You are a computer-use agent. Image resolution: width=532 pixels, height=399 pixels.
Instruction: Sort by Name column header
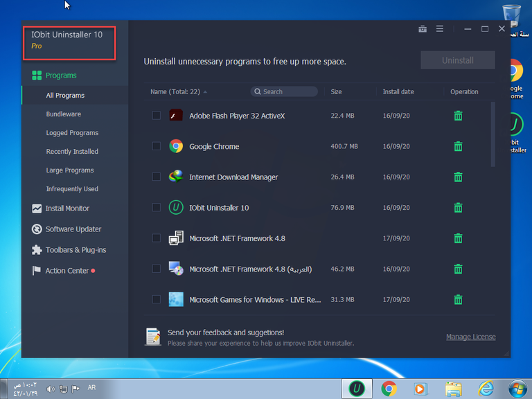click(x=179, y=92)
